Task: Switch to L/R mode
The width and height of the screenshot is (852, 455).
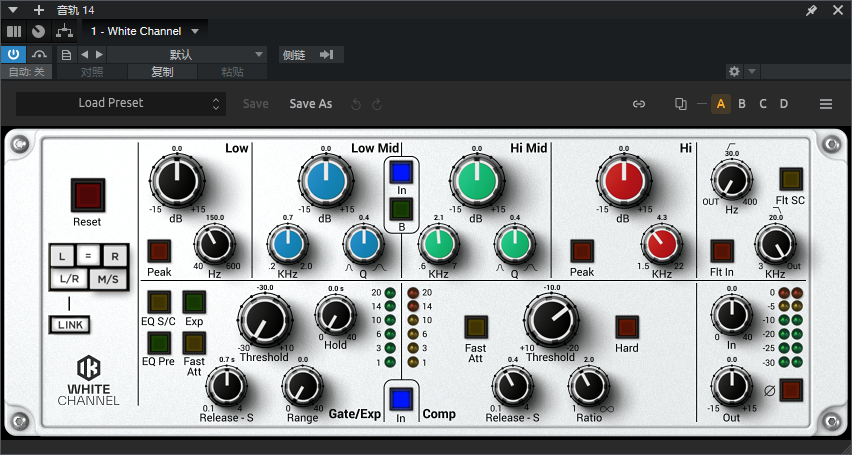Action: [x=70, y=279]
